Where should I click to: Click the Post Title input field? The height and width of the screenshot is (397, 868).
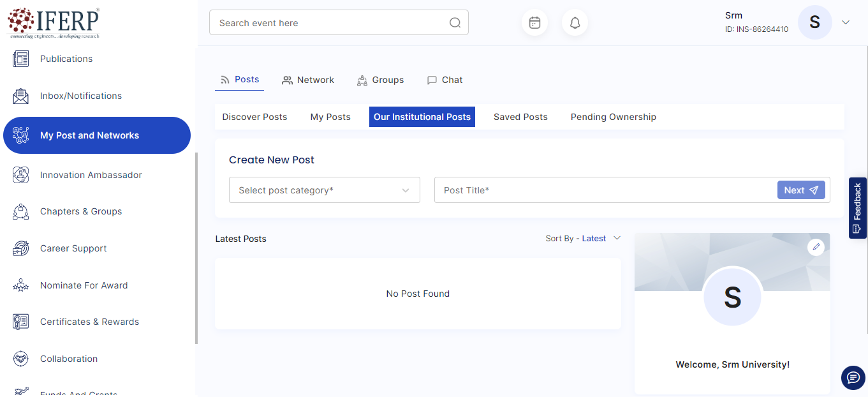click(603, 190)
